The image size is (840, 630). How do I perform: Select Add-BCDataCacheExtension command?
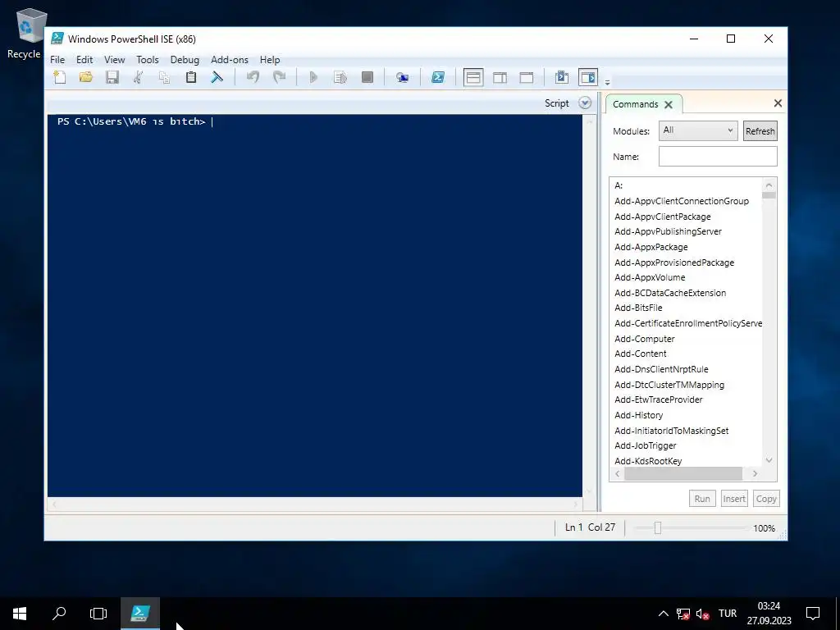(x=670, y=293)
